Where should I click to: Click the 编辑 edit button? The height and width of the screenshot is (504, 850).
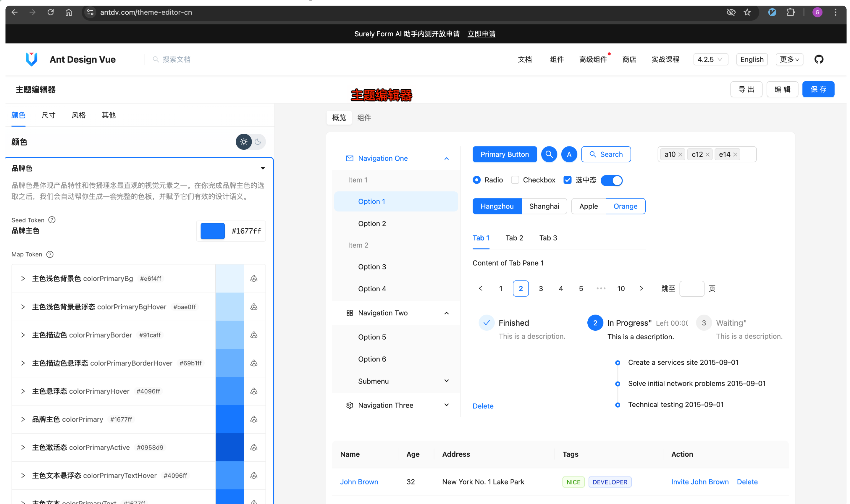coord(782,89)
